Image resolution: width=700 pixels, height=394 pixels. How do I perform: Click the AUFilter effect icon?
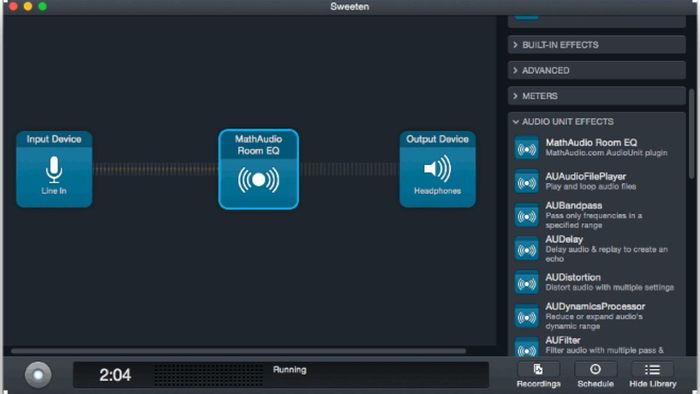click(x=526, y=348)
